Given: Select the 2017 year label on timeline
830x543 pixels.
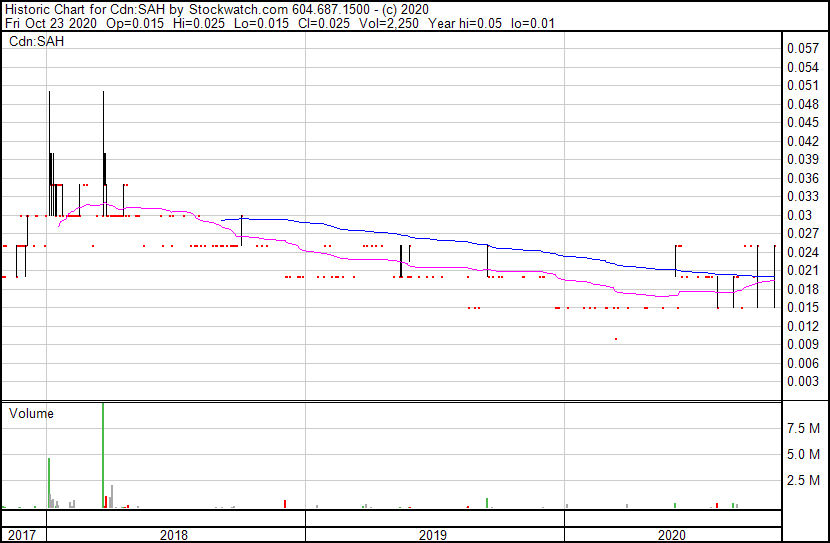Looking at the screenshot, I should click(19, 535).
